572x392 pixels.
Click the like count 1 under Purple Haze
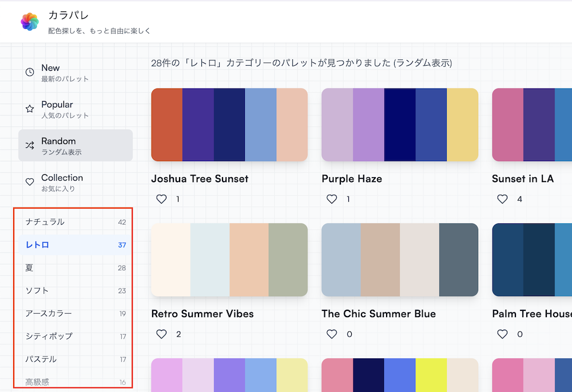[348, 199]
